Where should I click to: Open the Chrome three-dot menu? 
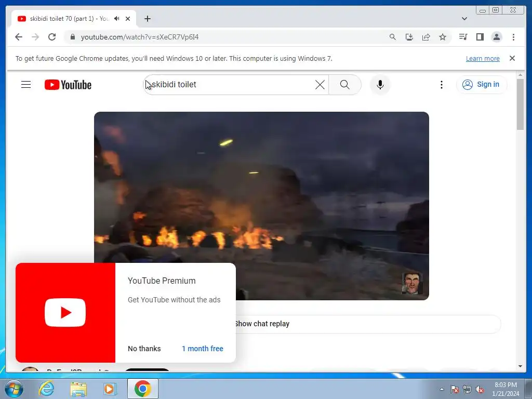(513, 37)
